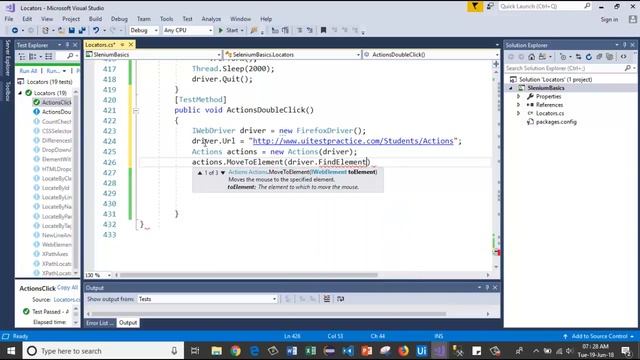Open the Build menu

pyautogui.click(x=95, y=19)
